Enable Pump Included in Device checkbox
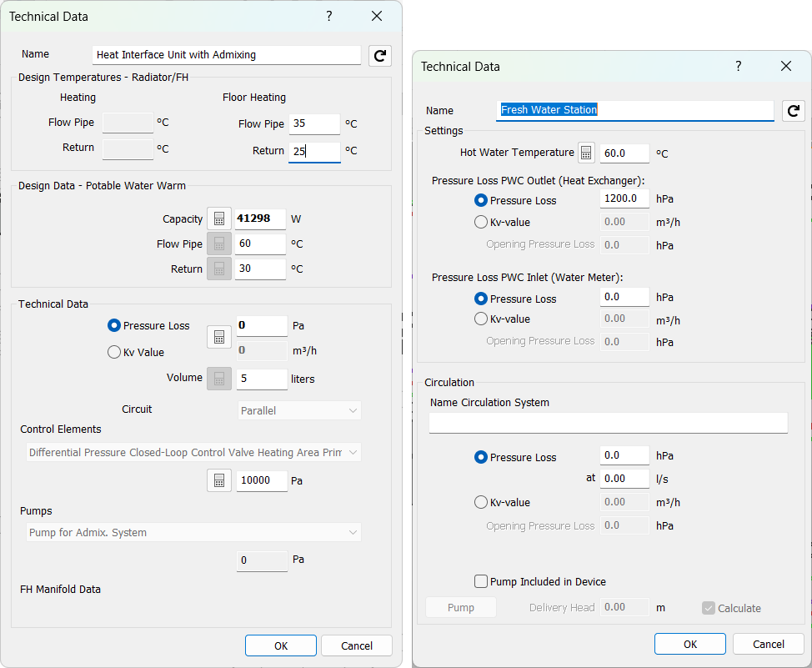Image resolution: width=812 pixels, height=668 pixels. click(481, 581)
